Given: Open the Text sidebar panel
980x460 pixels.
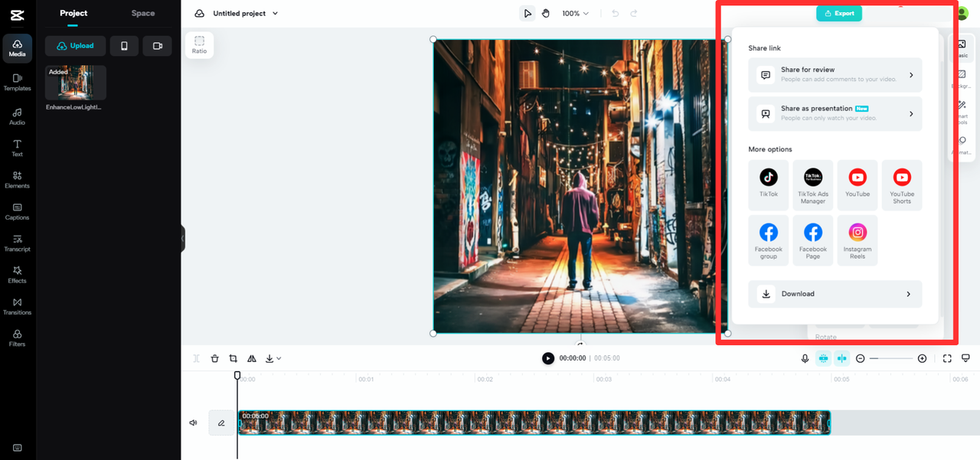Looking at the screenshot, I should [x=17, y=148].
